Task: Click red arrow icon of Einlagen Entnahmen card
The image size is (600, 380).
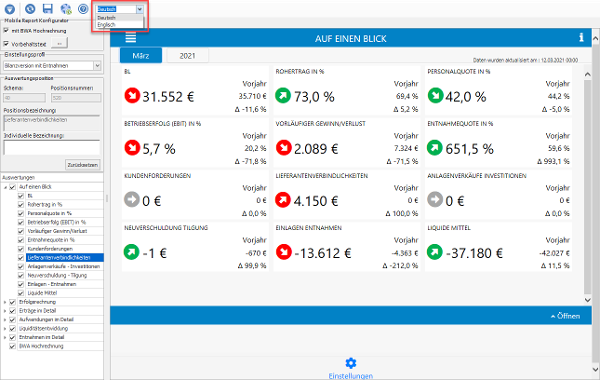Action: 284,252
